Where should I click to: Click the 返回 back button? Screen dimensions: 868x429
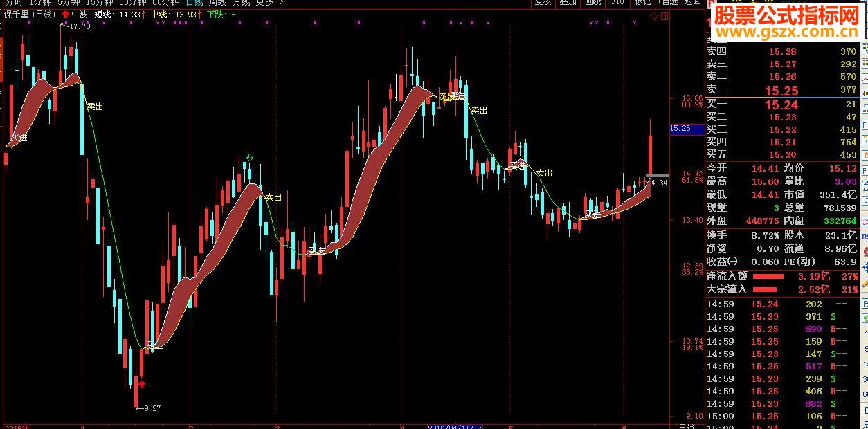point(692,2)
